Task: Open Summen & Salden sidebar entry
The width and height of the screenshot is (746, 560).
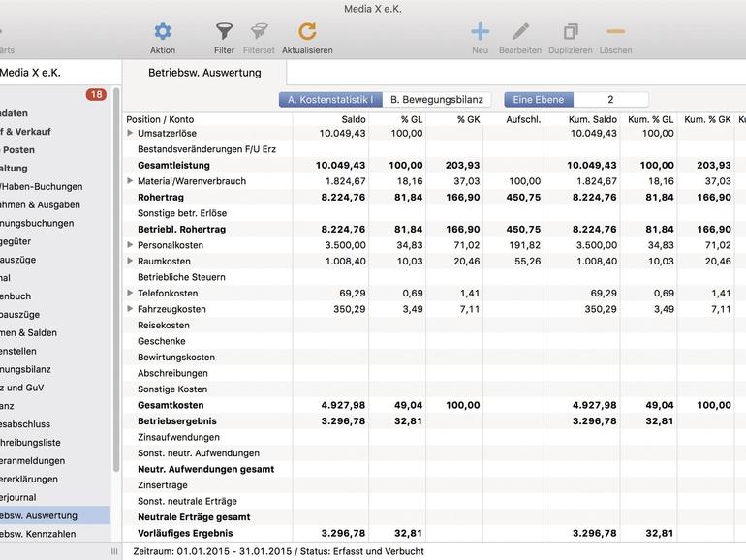Action: point(28,332)
